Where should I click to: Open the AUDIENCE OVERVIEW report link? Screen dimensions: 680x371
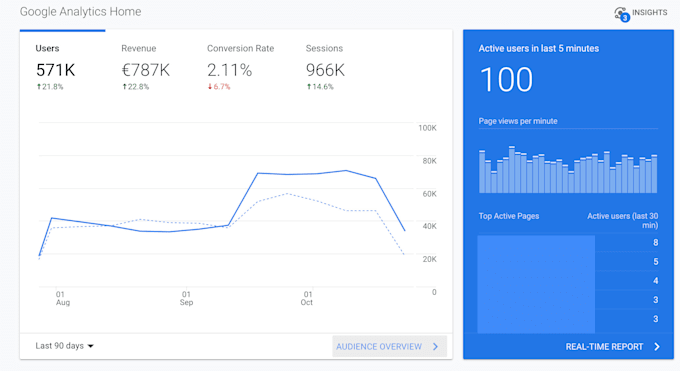(x=389, y=346)
